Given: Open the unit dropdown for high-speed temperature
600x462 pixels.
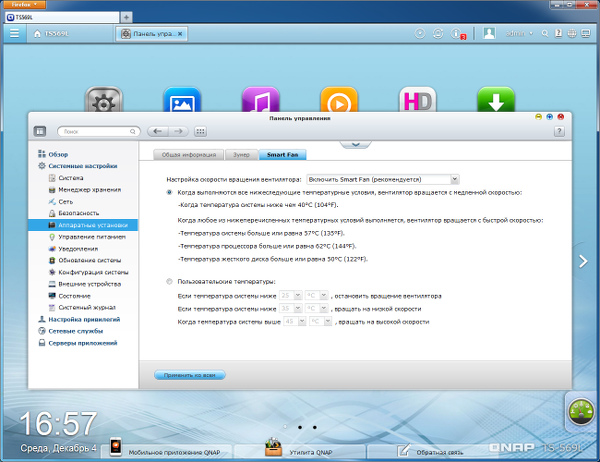Looking at the screenshot, I should [320, 322].
